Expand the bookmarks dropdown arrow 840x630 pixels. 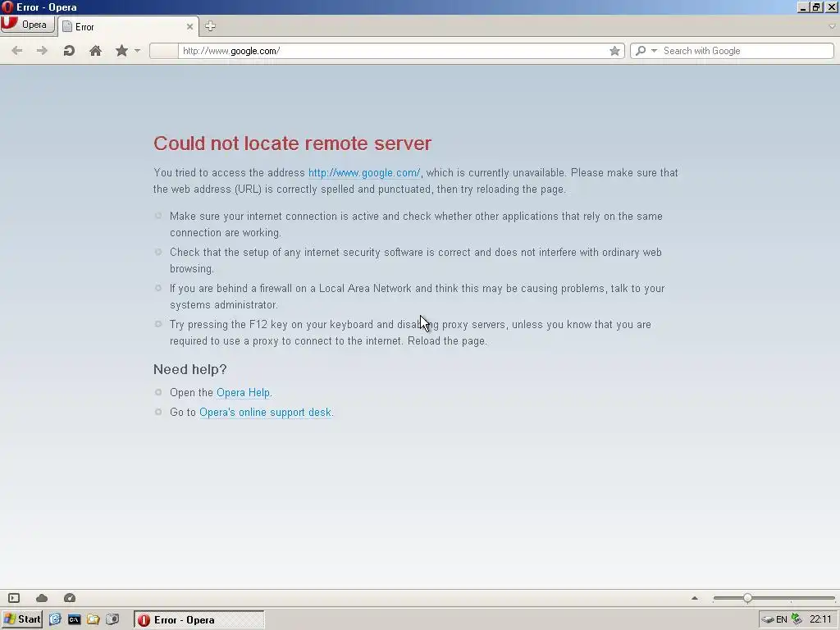(x=137, y=51)
